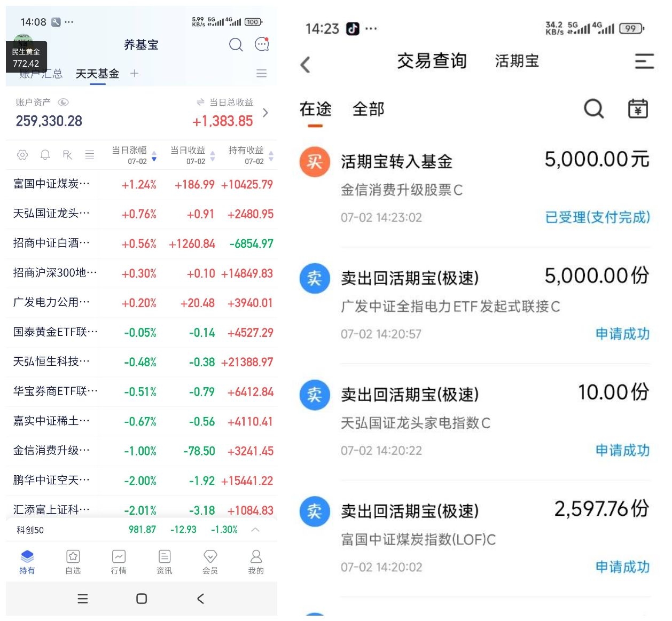This screenshot has height=621, width=672.
Task: Open the 汇添富上证科 fund row
Action: (142, 508)
